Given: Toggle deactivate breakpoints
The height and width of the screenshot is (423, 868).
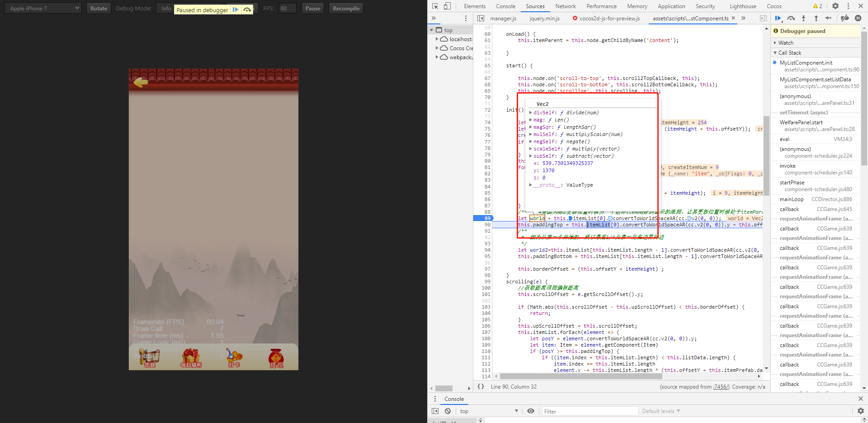Looking at the screenshot, I should pos(844,18).
